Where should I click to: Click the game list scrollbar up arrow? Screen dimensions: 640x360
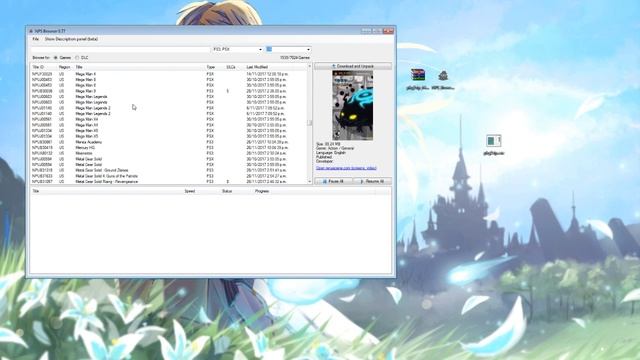point(309,66)
